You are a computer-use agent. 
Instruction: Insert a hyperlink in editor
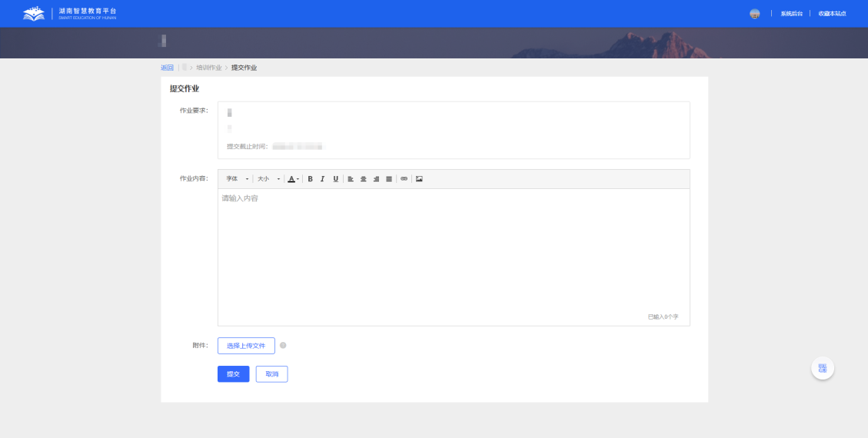tap(404, 179)
